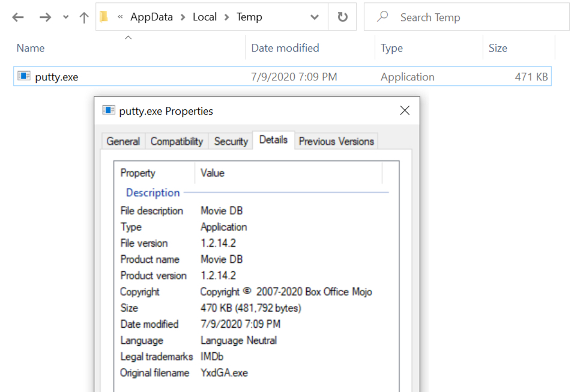
Task: Click the properties dialog title icon
Action: [x=109, y=110]
